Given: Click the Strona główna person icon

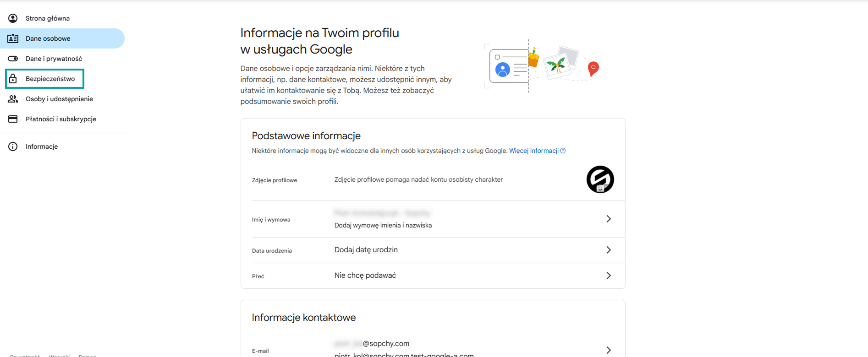Looking at the screenshot, I should (x=13, y=18).
